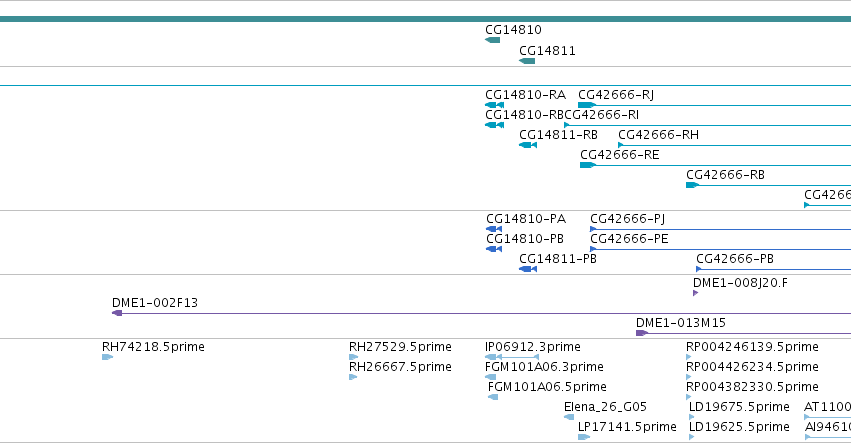851x443 pixels.
Task: Select transcript CG42666-RE label
Action: [x=620, y=155]
